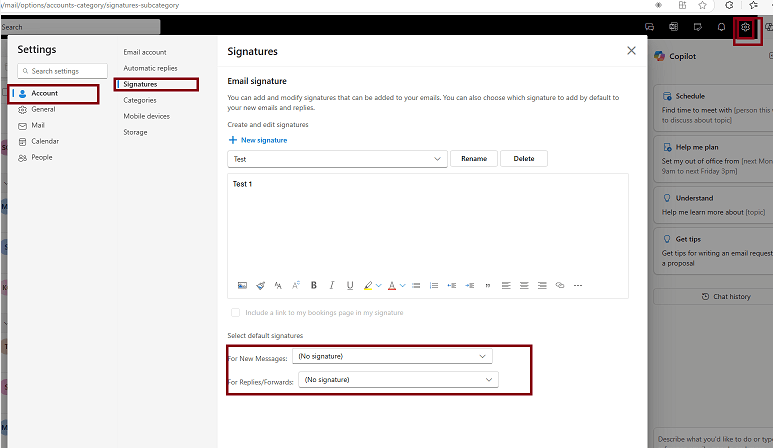Decrease paragraph indent
This screenshot has width=773, height=448.
(452, 285)
